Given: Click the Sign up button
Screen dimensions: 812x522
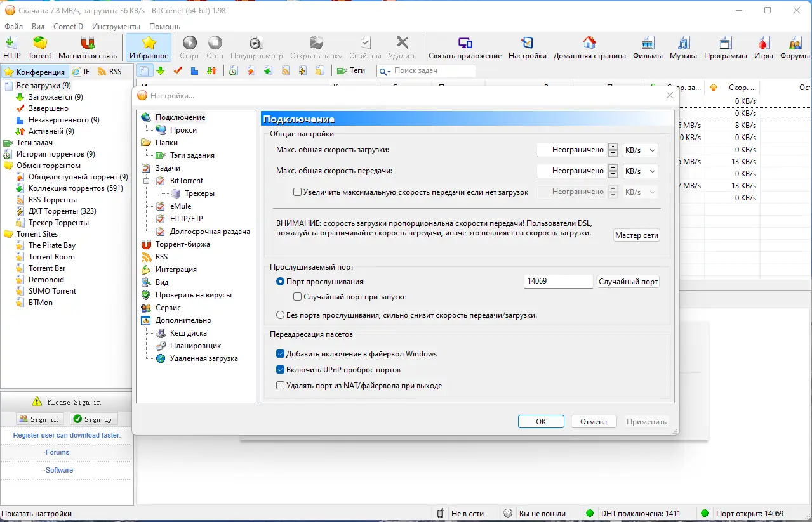Looking at the screenshot, I should [93, 419].
